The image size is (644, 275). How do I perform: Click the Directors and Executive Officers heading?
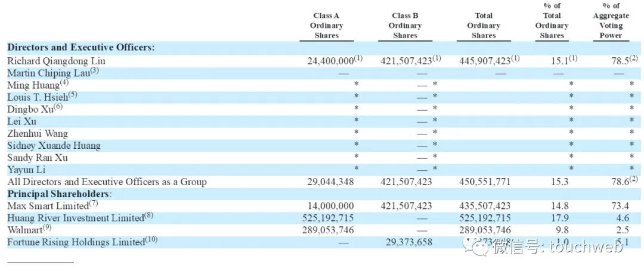click(x=81, y=46)
